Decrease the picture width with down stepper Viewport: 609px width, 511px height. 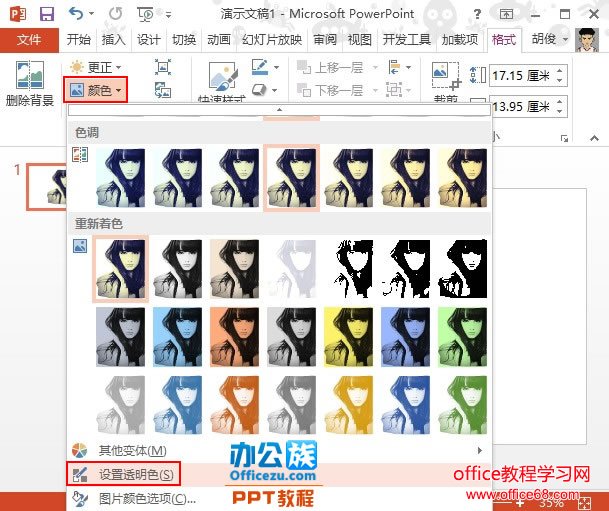(560, 111)
